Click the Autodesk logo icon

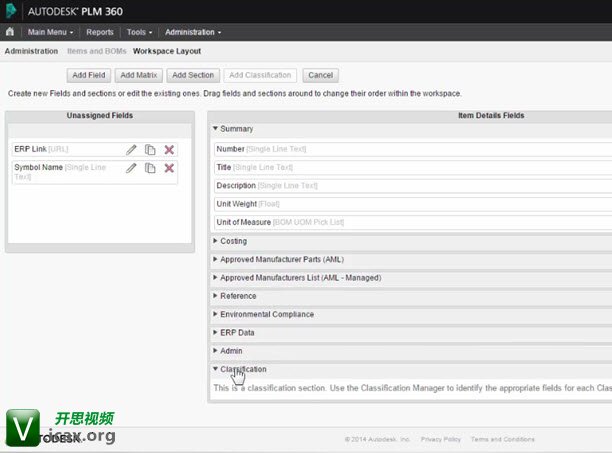pos(11,11)
